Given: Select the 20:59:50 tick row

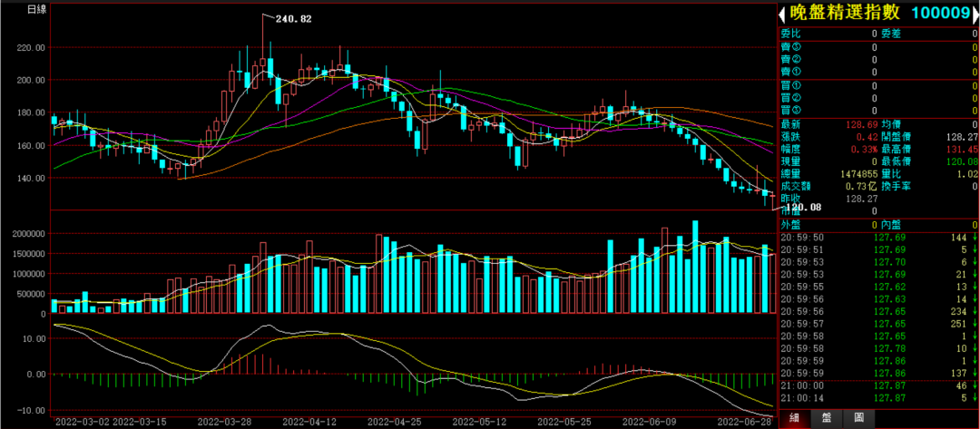Looking at the screenshot, I should click(x=878, y=238).
